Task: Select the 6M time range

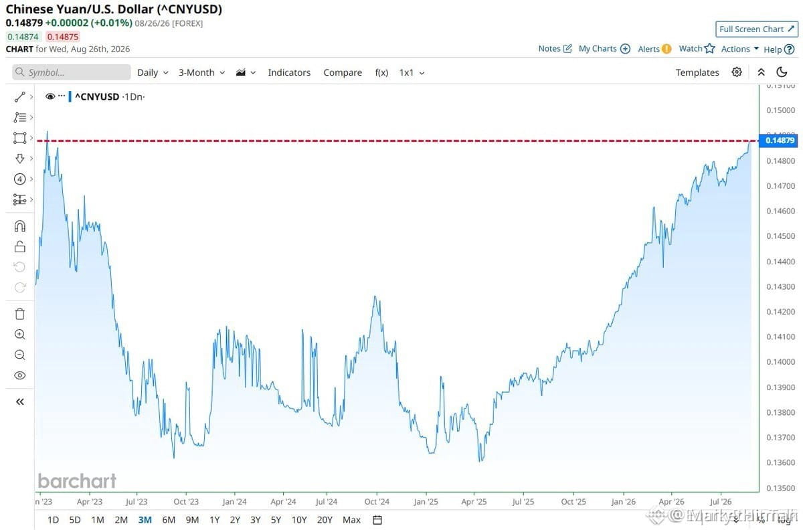Action: [x=169, y=520]
